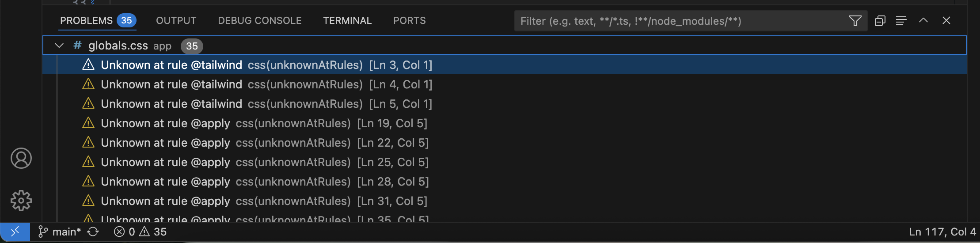The width and height of the screenshot is (980, 243).
Task: Click the Synchronize Changes icon
Action: coord(93,232)
